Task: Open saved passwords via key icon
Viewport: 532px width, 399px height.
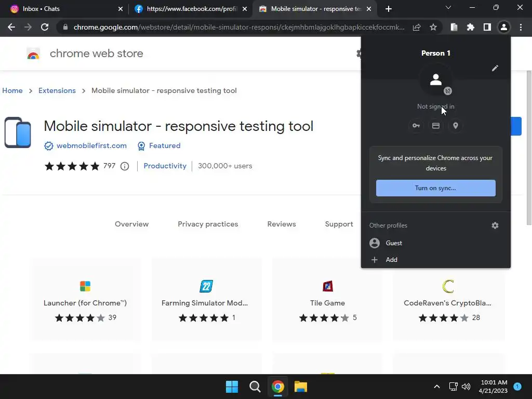Action: (x=416, y=126)
